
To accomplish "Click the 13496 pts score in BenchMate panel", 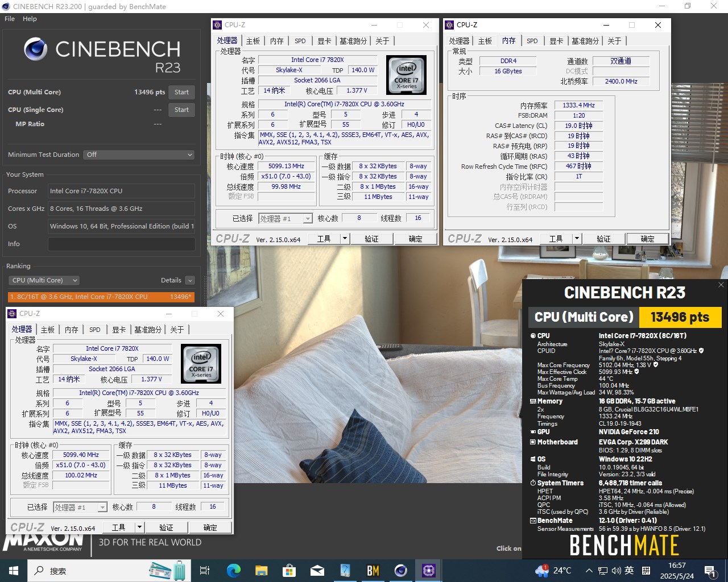I will pos(680,317).
